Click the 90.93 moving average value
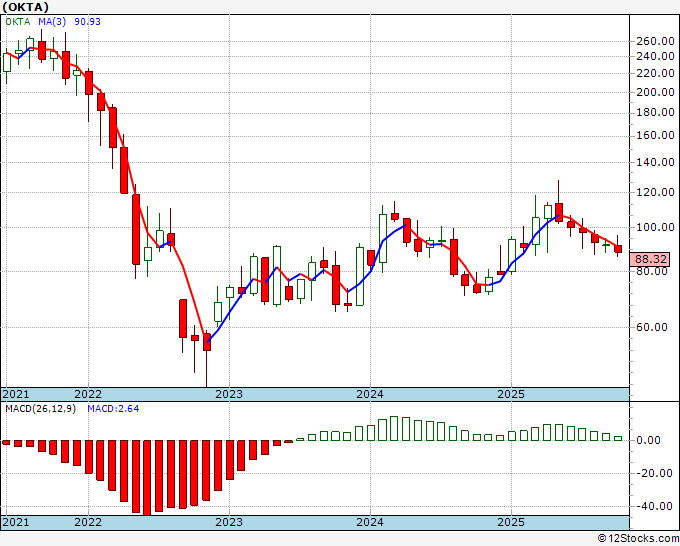Screen dimensions: 680x546 click(x=88, y=22)
